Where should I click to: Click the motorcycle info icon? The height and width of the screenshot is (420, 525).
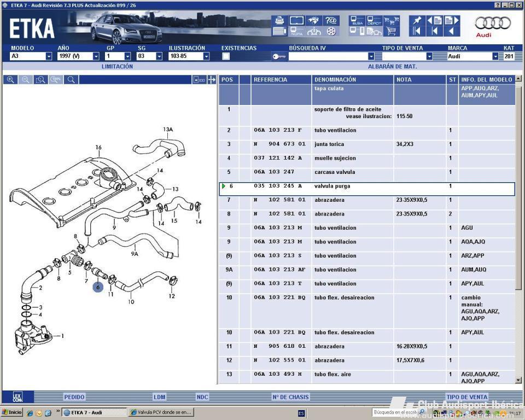coord(314,31)
